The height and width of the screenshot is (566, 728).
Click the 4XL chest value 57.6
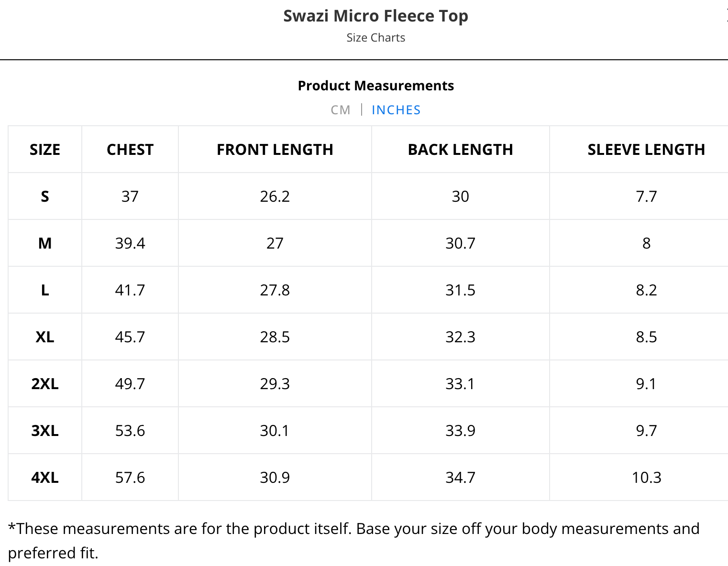130,478
